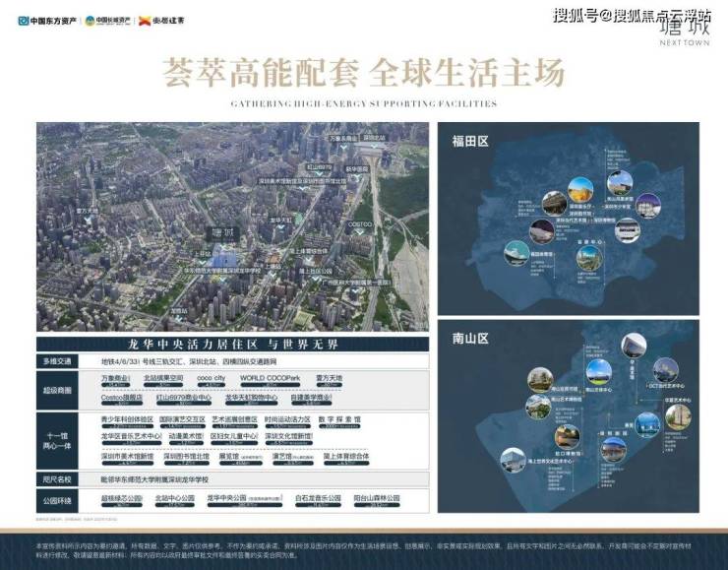Click the 海上世界文化艺术中心 circular photo
The height and width of the screenshot is (570, 728).
[x=513, y=460]
